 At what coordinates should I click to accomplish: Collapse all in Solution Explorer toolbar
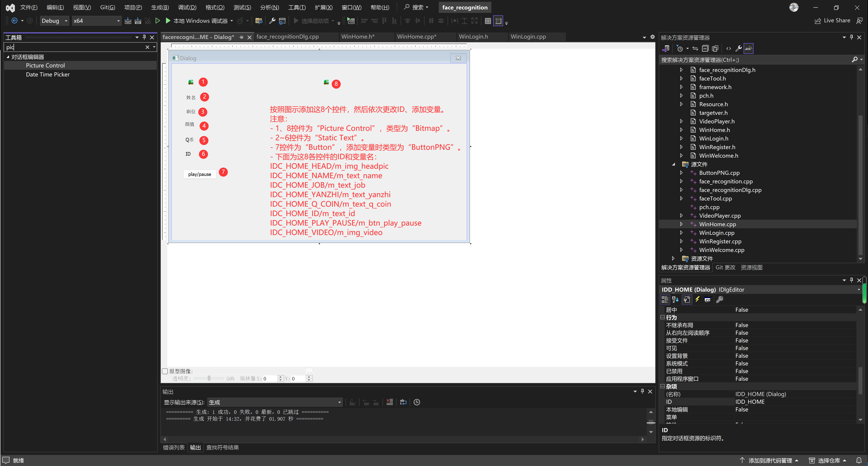click(x=705, y=48)
